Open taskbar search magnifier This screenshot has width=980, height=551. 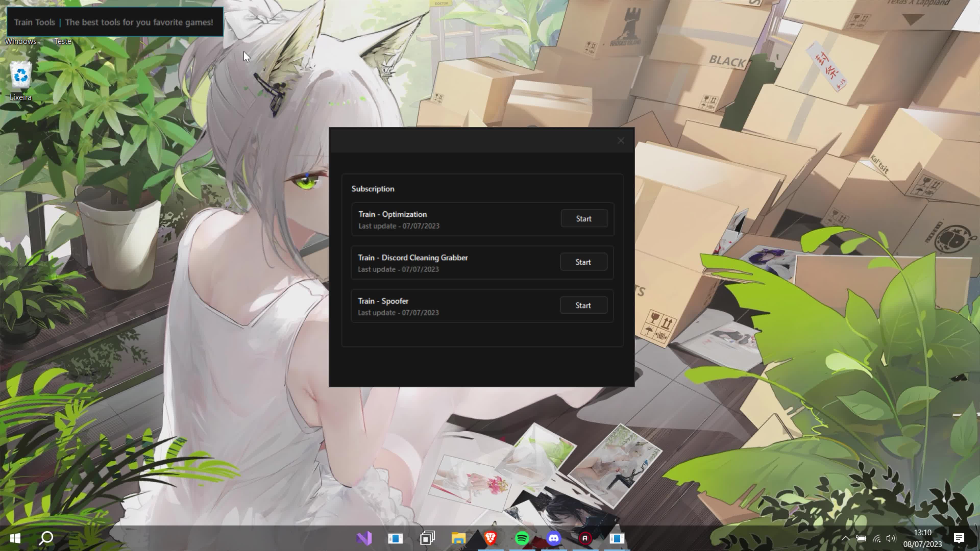[x=46, y=538]
